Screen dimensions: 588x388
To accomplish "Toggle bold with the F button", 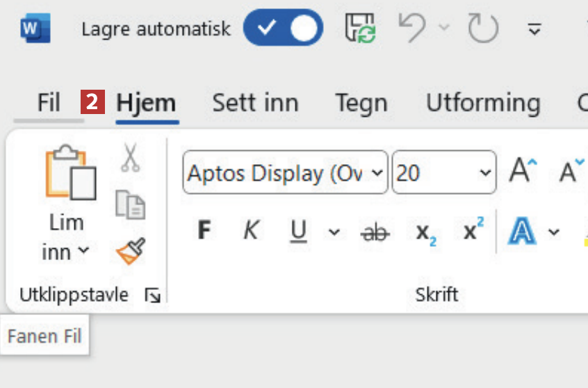I will click(x=204, y=231).
